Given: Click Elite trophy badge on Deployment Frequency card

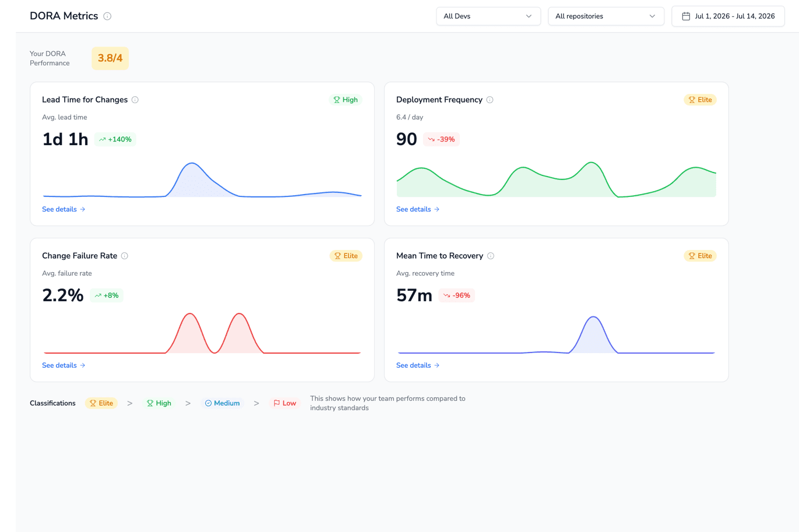Looking at the screenshot, I should (700, 100).
